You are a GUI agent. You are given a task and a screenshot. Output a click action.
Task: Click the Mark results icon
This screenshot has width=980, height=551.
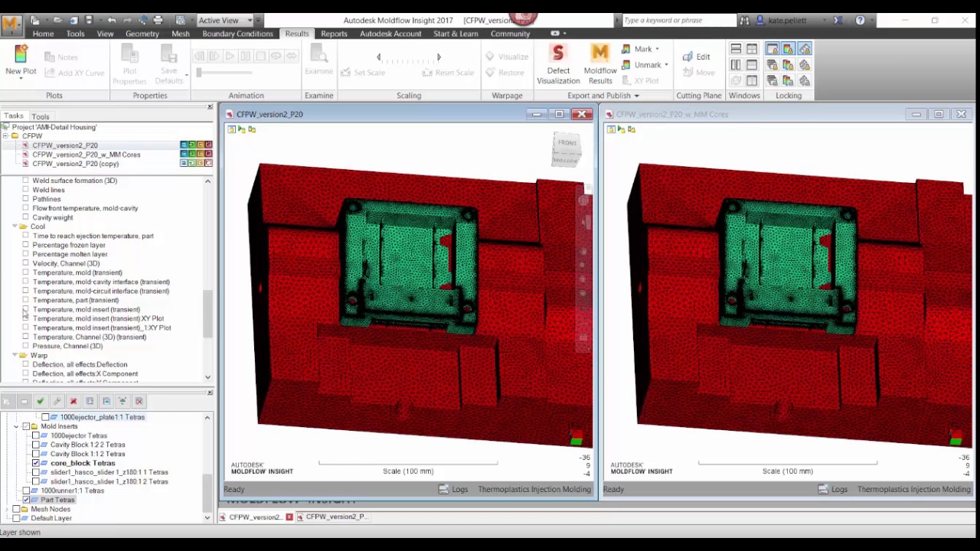point(626,49)
